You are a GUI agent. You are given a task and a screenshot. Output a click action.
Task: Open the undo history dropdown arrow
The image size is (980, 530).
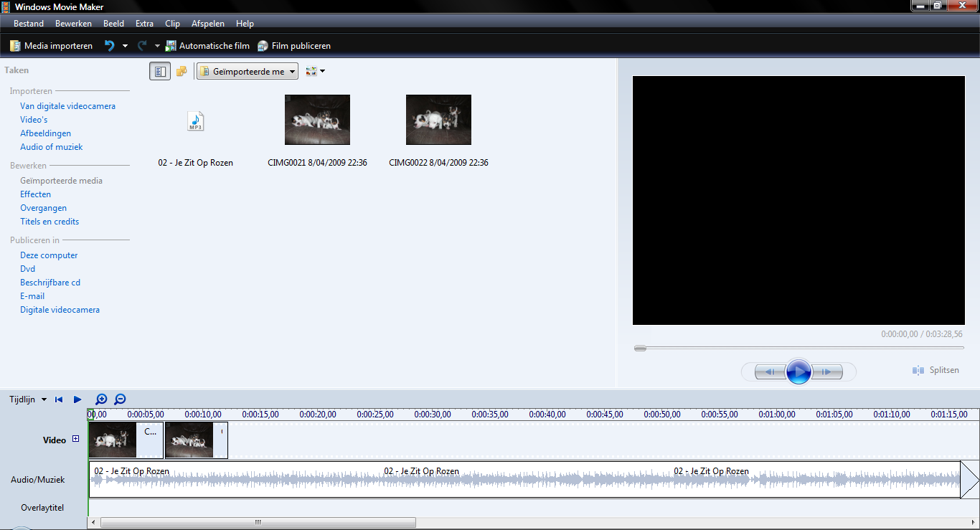pos(125,46)
